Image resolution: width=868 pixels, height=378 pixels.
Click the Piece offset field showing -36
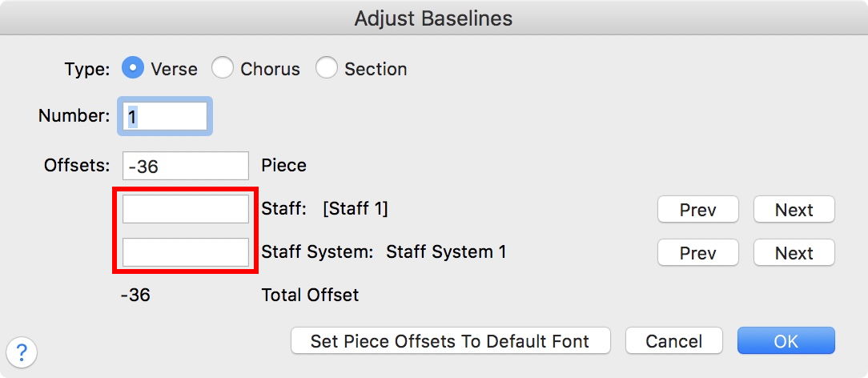coord(186,166)
